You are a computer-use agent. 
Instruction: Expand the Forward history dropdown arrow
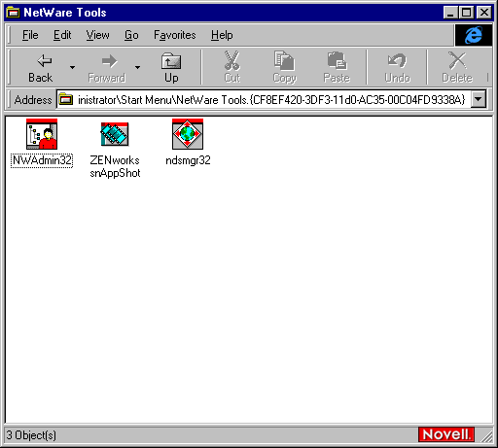click(x=137, y=68)
